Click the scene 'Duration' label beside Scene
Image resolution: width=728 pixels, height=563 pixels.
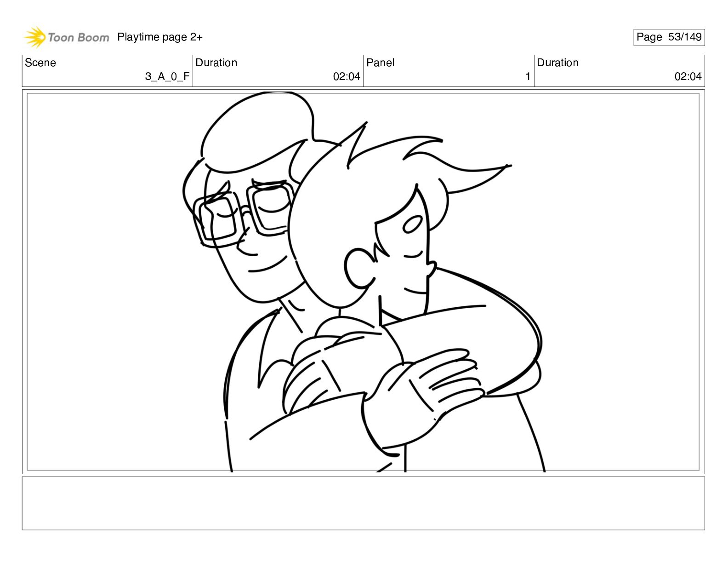point(216,63)
